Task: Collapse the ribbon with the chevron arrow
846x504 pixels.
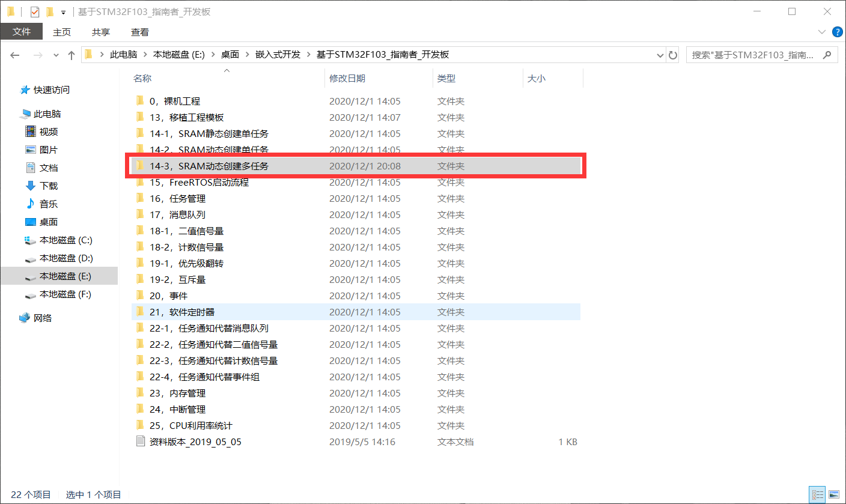Action: tap(821, 32)
